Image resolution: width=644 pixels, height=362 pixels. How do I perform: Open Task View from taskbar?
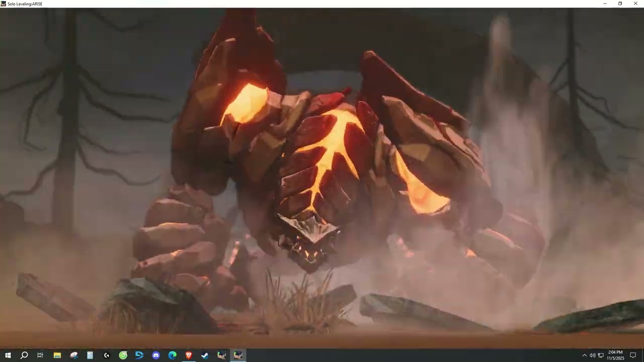coord(40,355)
